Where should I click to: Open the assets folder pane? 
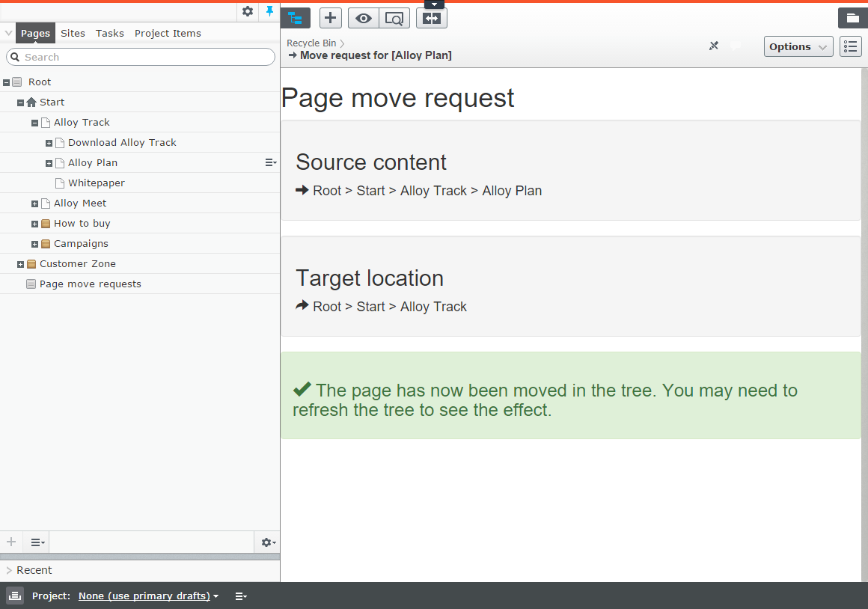pyautogui.click(x=852, y=19)
